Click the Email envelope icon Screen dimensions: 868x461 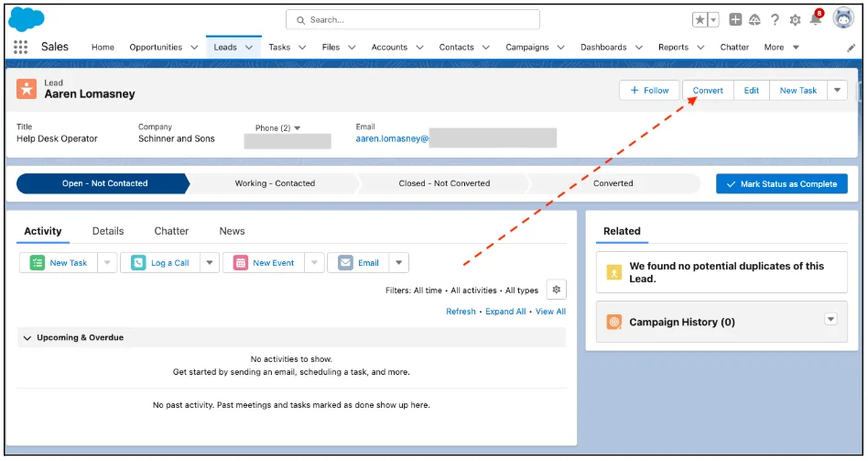(345, 263)
